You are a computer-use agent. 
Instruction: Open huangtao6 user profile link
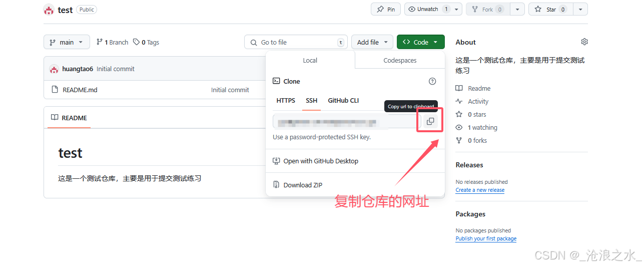[x=78, y=69]
